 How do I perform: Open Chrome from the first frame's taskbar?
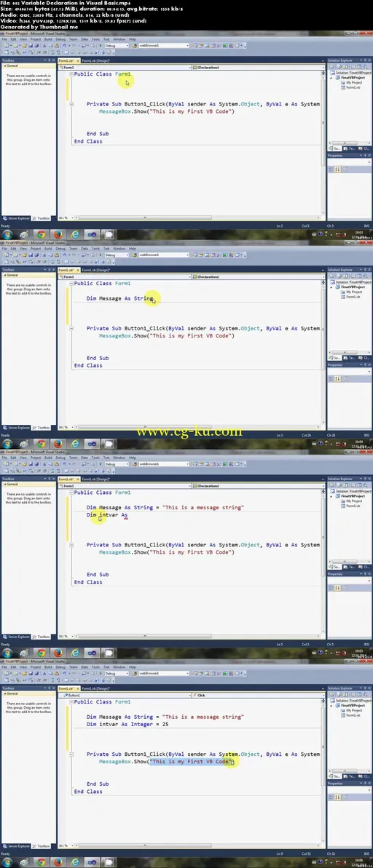click(41, 235)
